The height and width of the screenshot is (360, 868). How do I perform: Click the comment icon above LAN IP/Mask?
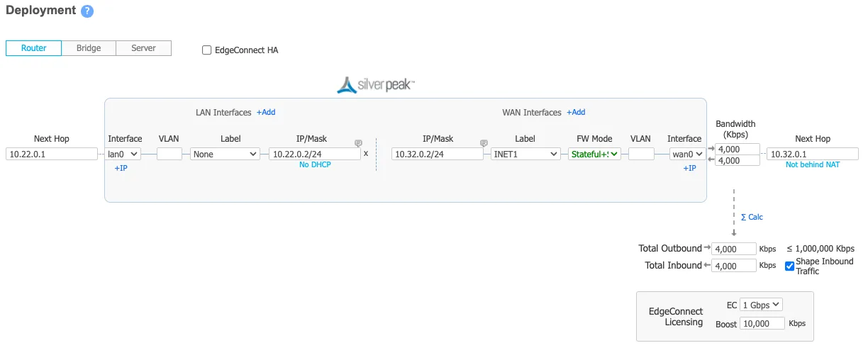(358, 143)
